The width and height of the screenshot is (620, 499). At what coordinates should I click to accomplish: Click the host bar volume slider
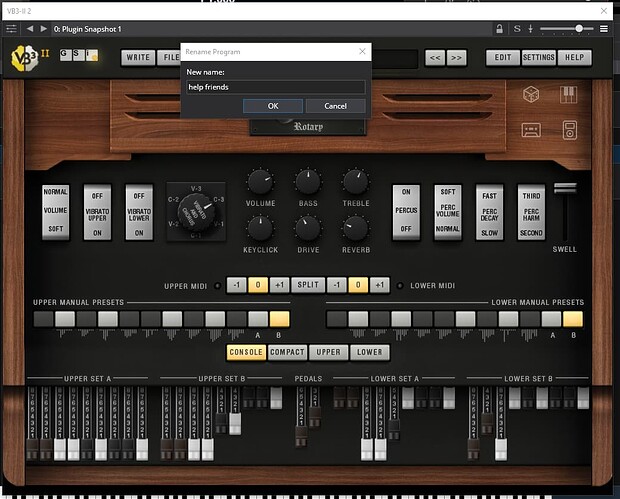click(x=566, y=29)
